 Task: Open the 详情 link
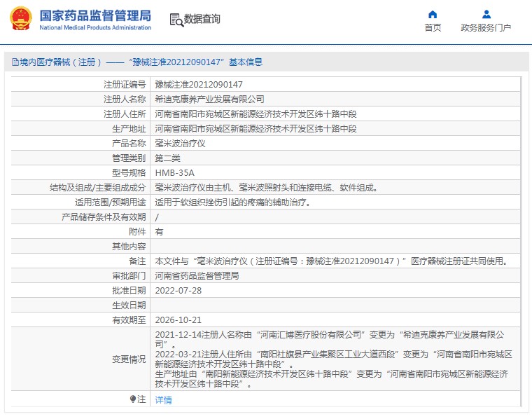163,399
